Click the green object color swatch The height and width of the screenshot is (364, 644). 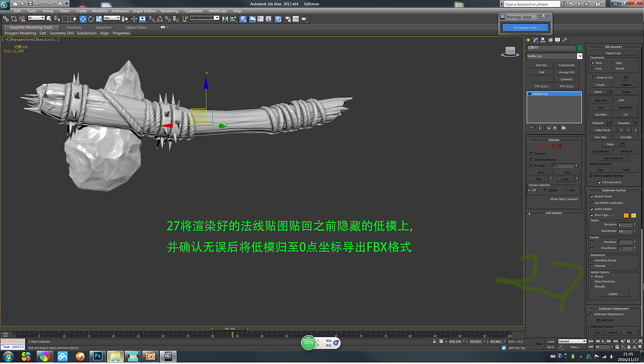coord(580,48)
